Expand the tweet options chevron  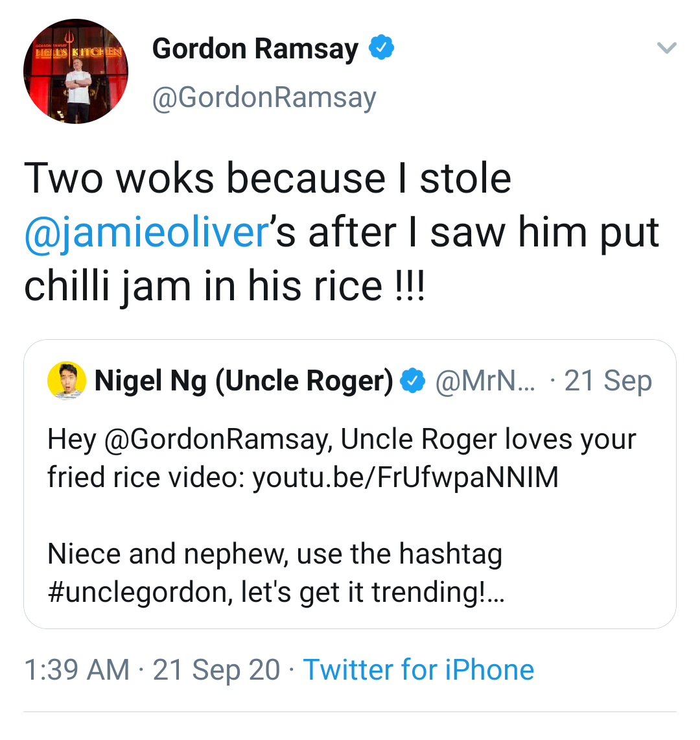[666, 47]
